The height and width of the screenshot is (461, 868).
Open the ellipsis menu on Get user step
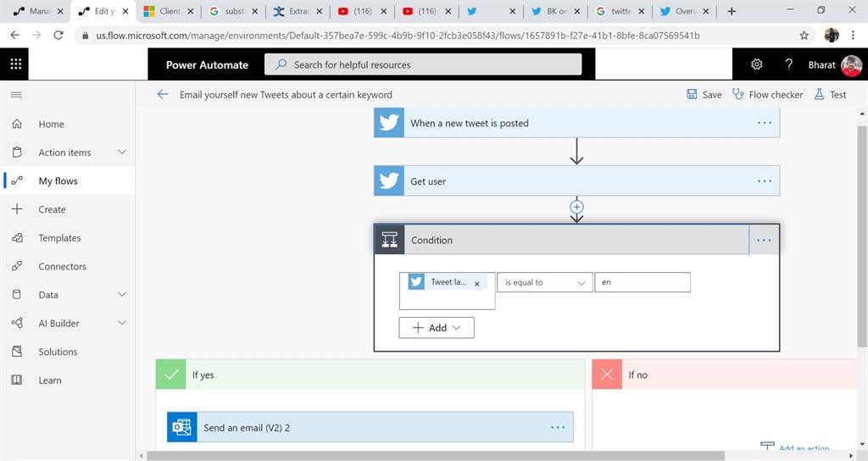coord(765,181)
